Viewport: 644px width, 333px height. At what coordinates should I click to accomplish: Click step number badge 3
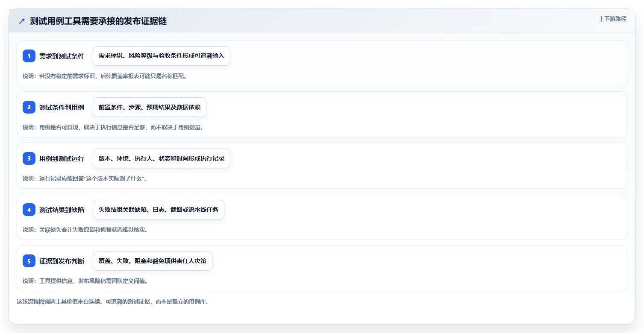pyautogui.click(x=29, y=158)
